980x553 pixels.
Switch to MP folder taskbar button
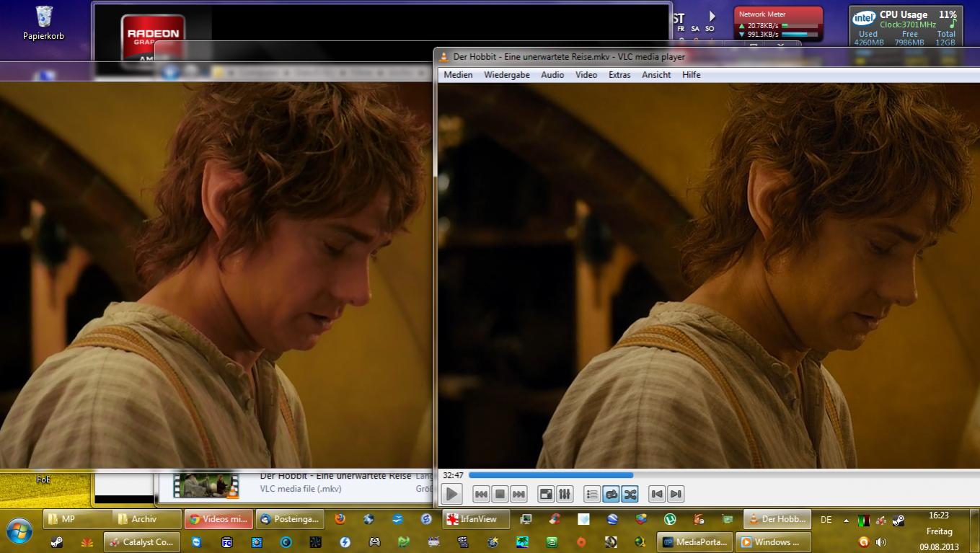[76, 519]
